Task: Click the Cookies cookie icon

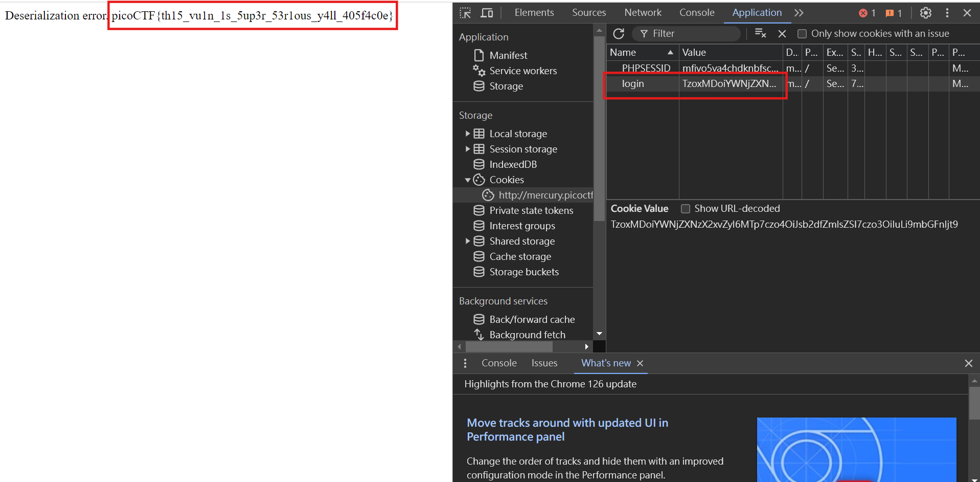Action: pyautogui.click(x=479, y=180)
